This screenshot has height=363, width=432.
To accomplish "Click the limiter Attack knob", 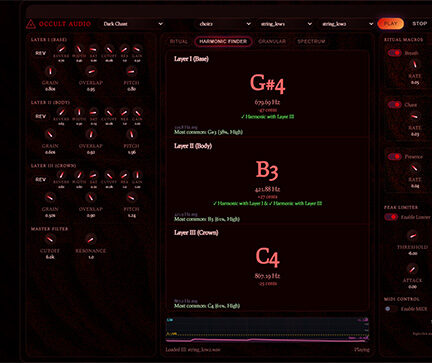I will 413,269.
